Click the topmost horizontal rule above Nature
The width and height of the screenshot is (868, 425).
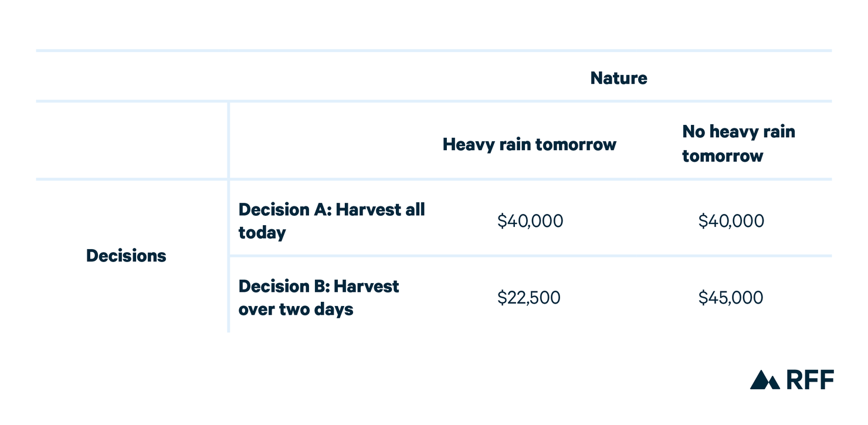click(x=434, y=51)
